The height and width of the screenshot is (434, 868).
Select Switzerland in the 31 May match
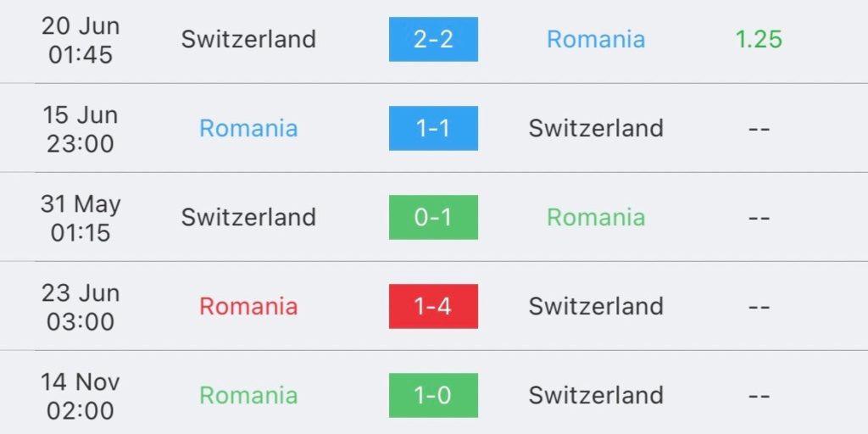tap(248, 217)
